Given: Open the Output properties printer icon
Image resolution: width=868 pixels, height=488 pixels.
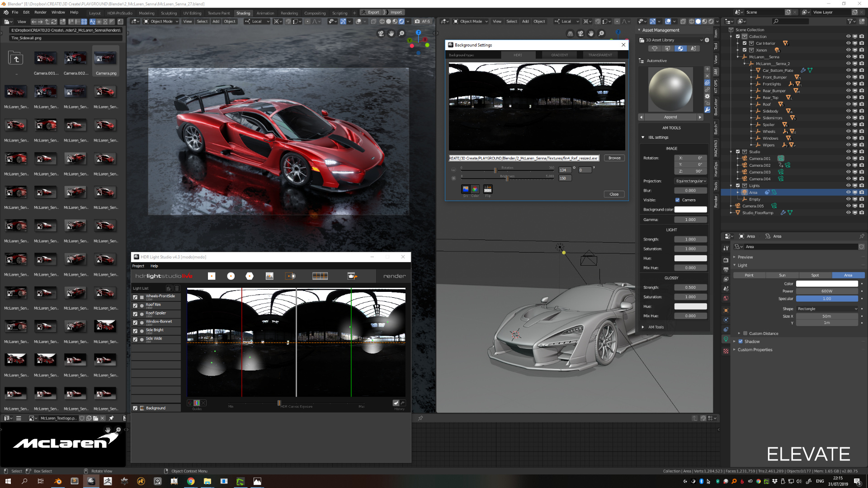Looking at the screenshot, I should (x=726, y=270).
